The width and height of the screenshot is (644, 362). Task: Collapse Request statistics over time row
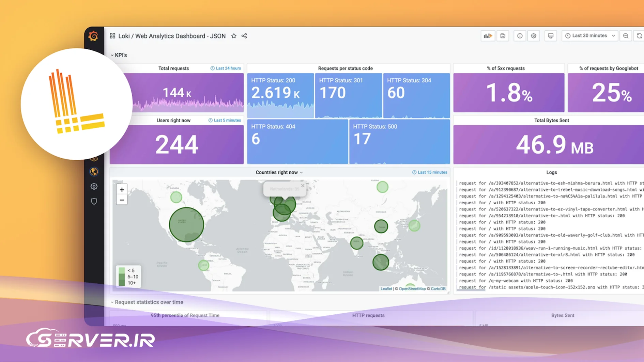point(147,302)
